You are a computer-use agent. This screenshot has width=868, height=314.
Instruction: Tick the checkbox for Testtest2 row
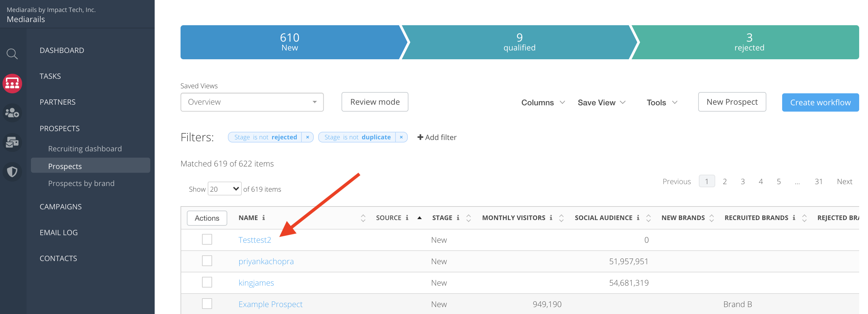click(207, 240)
